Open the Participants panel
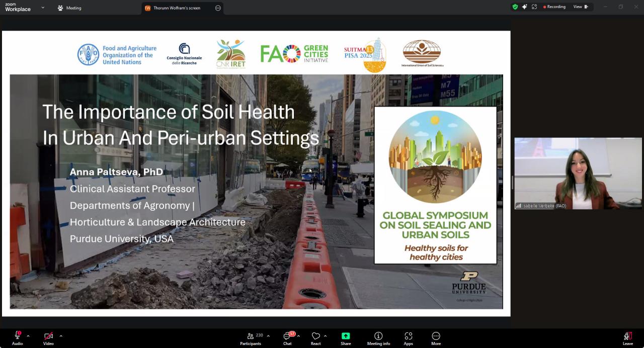Viewport: 644px width, 348px height. pyautogui.click(x=251, y=337)
